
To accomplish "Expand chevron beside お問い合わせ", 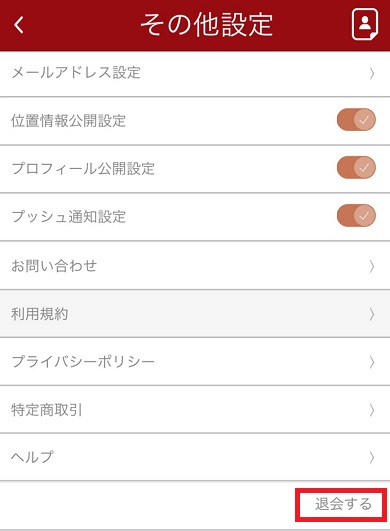I will [372, 266].
